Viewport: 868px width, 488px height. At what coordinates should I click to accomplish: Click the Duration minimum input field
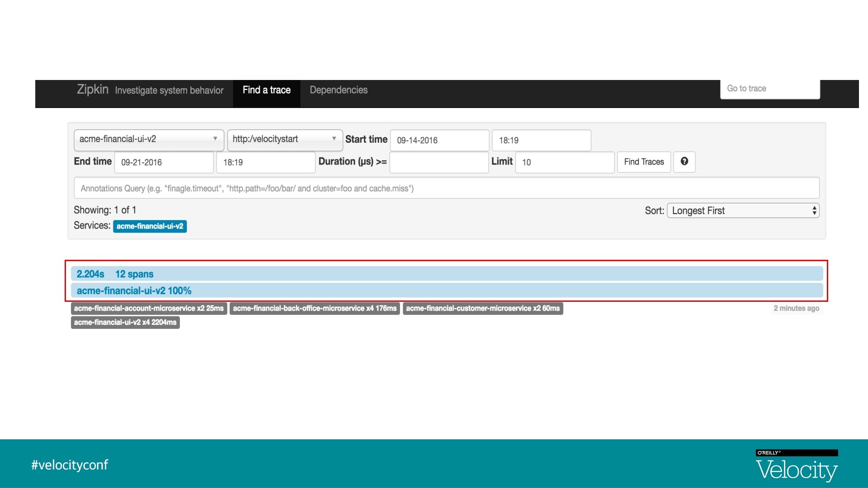tap(439, 162)
